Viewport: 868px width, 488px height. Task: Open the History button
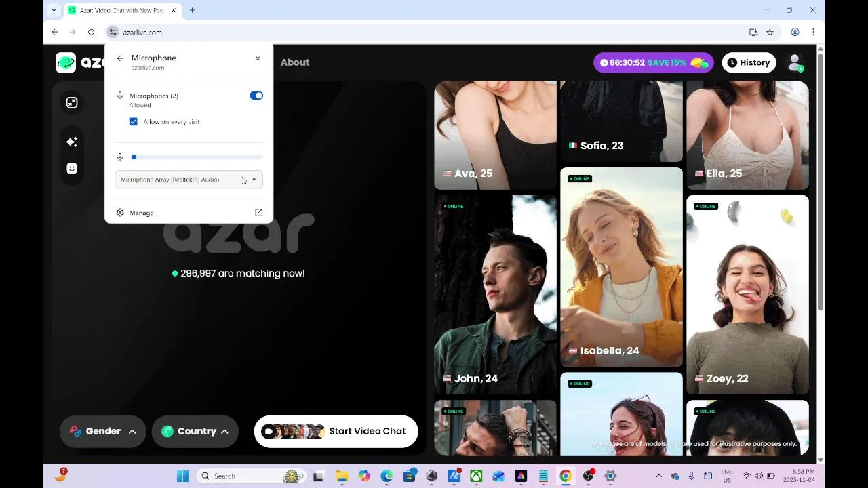pos(749,62)
